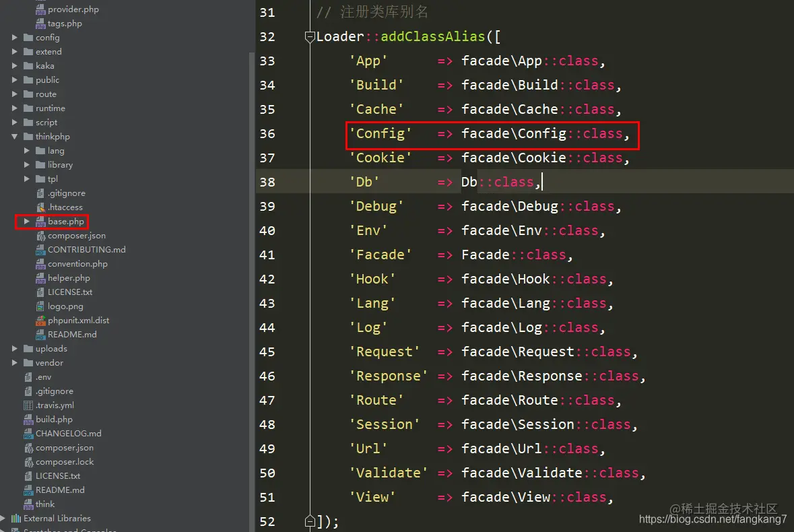
Task: Click the think file icon
Action: coord(28,504)
